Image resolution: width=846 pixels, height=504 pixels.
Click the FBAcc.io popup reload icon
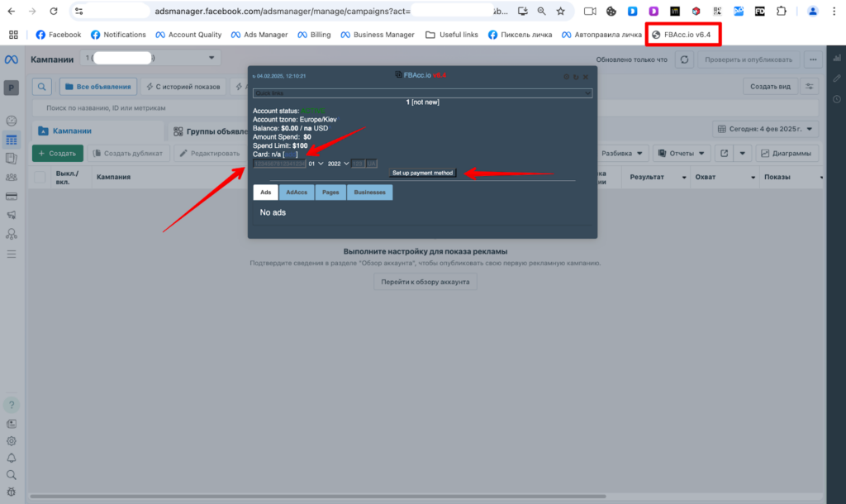(x=576, y=77)
